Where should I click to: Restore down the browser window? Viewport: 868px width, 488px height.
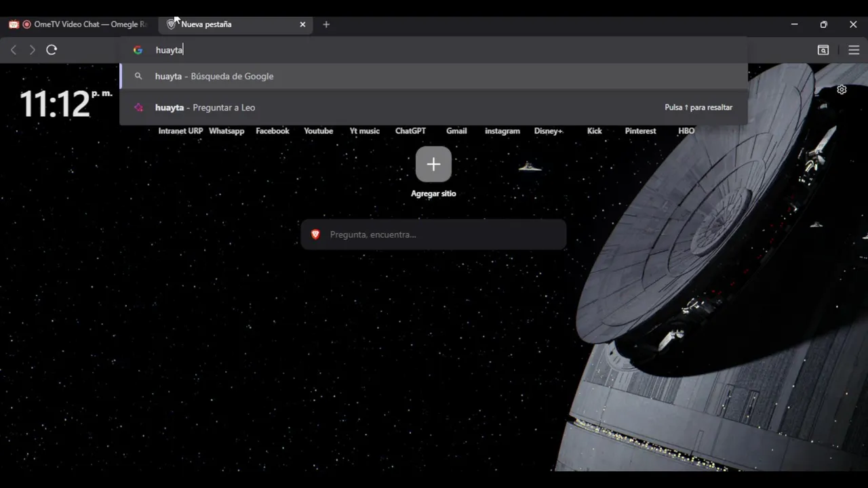point(823,24)
